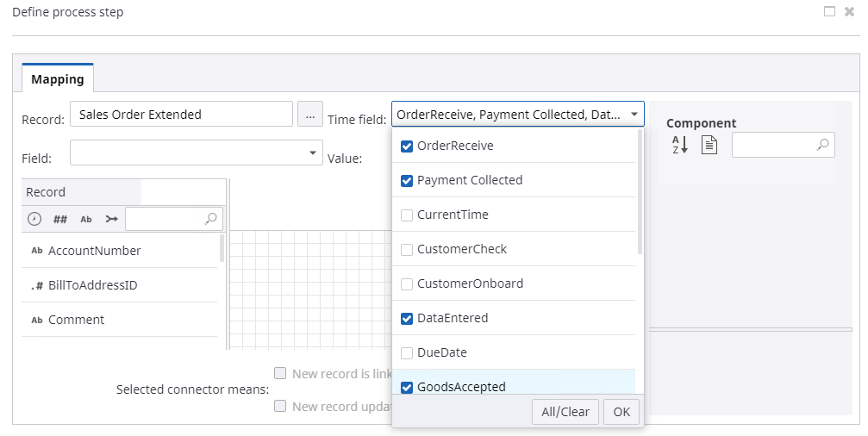Open the Field dropdown list
The width and height of the screenshot is (868, 436).
312,153
